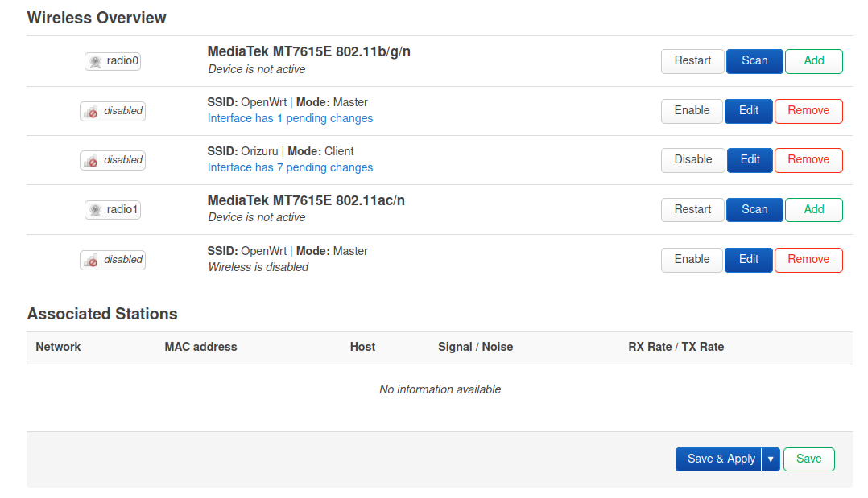The width and height of the screenshot is (868, 498).
Task: Open the 7 pending changes link
Action: click(290, 167)
